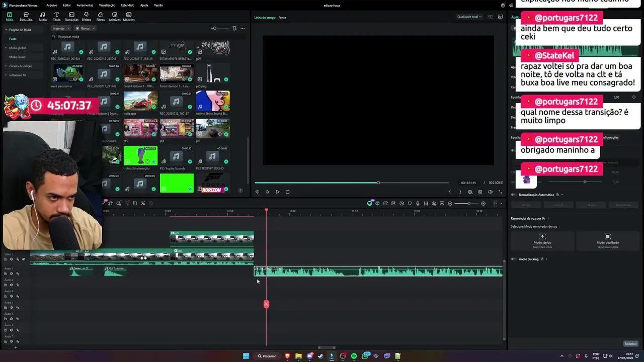644x362 pixels.
Task: Click the preview progress bar handle
Action: 378,183
